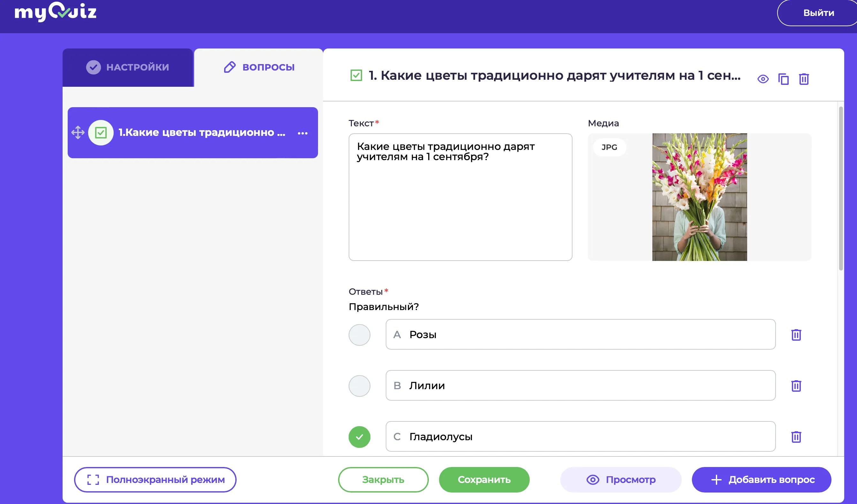The height and width of the screenshot is (504, 857).
Task: Click Добавить вопрос button
Action: [x=761, y=479]
